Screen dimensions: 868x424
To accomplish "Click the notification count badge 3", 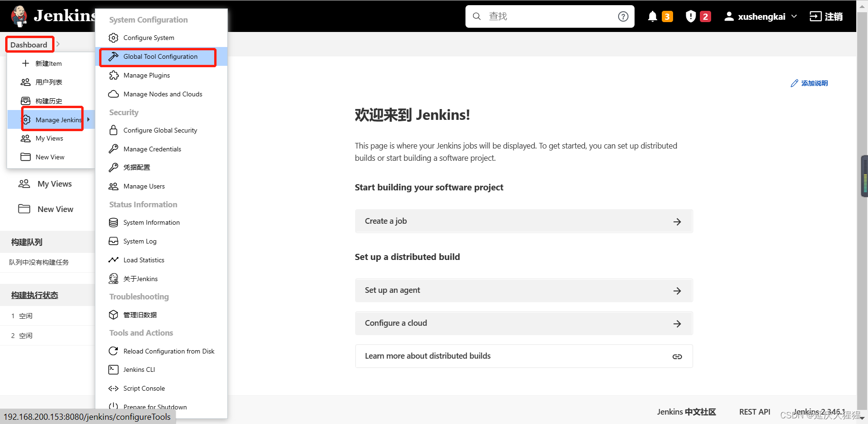I will tap(667, 16).
